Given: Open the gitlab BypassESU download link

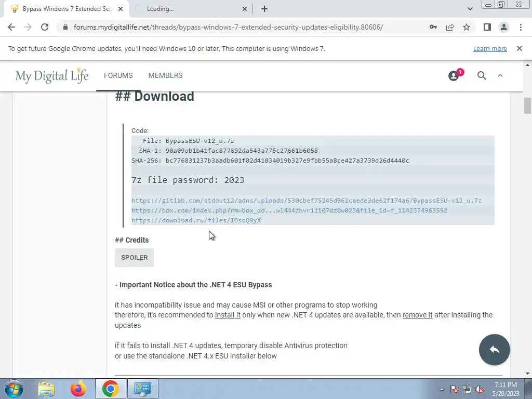Looking at the screenshot, I should 307,201.
